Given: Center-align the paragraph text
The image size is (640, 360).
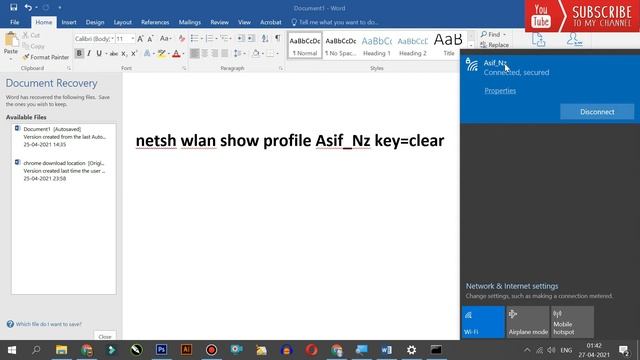Looking at the screenshot, I should click(x=204, y=53).
